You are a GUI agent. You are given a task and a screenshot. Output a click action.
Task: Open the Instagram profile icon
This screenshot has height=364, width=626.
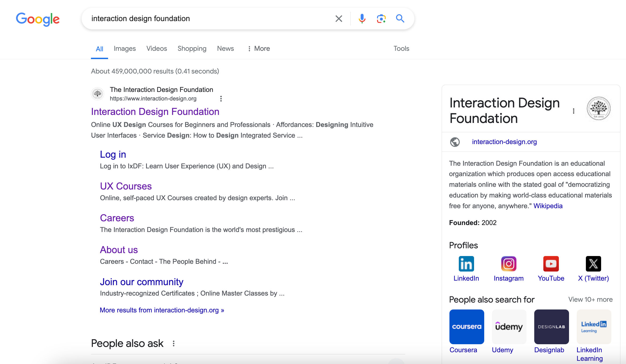[509, 264]
